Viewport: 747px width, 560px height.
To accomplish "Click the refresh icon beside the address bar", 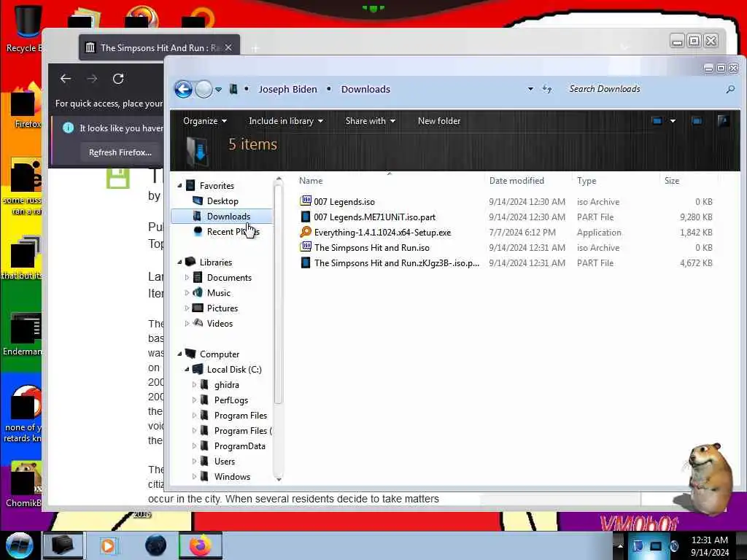I will point(547,89).
